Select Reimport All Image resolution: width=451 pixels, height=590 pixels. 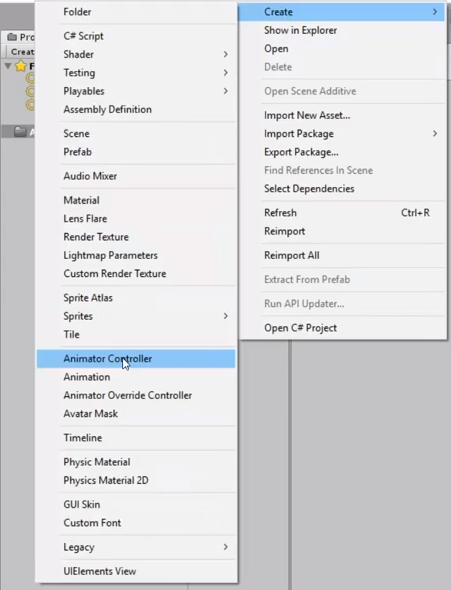[342, 255]
